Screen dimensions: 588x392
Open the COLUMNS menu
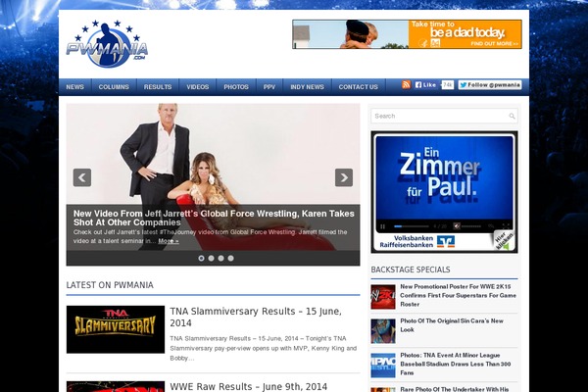pyautogui.click(x=114, y=87)
